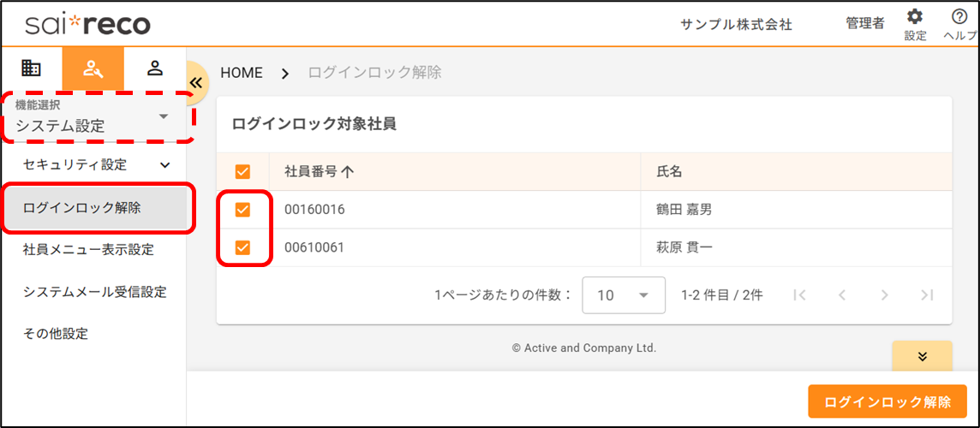The height and width of the screenshot is (428, 980).
Task: Go to next page arrow
Action: [x=884, y=295]
